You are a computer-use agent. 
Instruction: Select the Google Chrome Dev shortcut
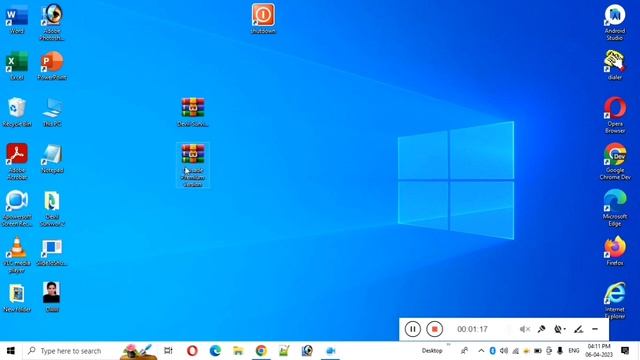click(x=615, y=162)
